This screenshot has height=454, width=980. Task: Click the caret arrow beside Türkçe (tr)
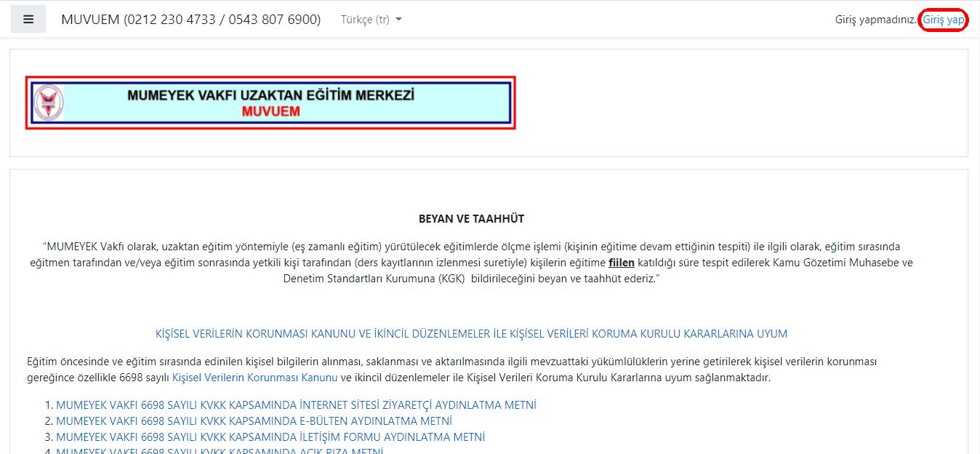coord(398,20)
